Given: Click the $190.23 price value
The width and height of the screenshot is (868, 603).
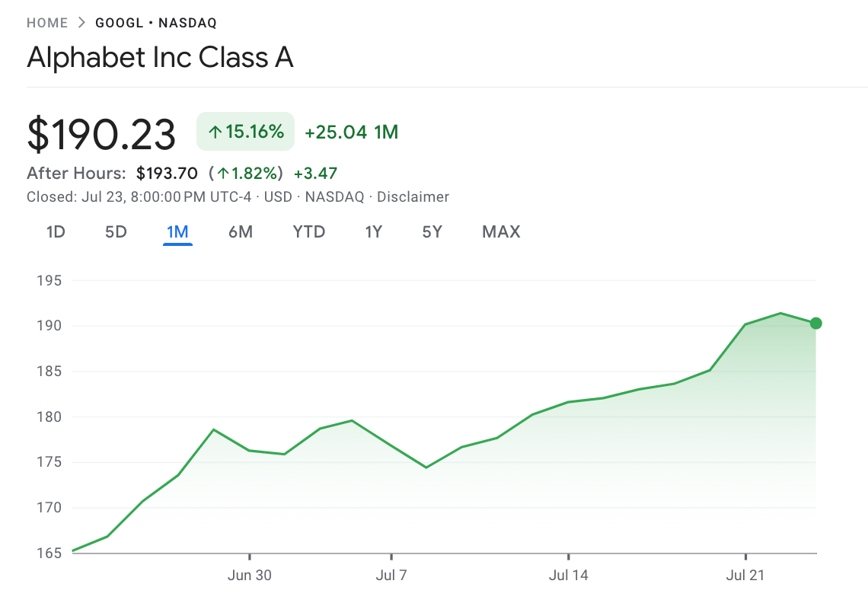Looking at the screenshot, I should tap(101, 134).
